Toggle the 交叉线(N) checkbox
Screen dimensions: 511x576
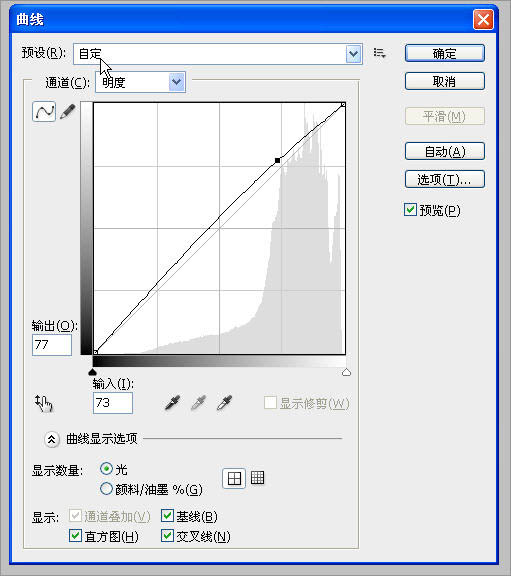167,536
